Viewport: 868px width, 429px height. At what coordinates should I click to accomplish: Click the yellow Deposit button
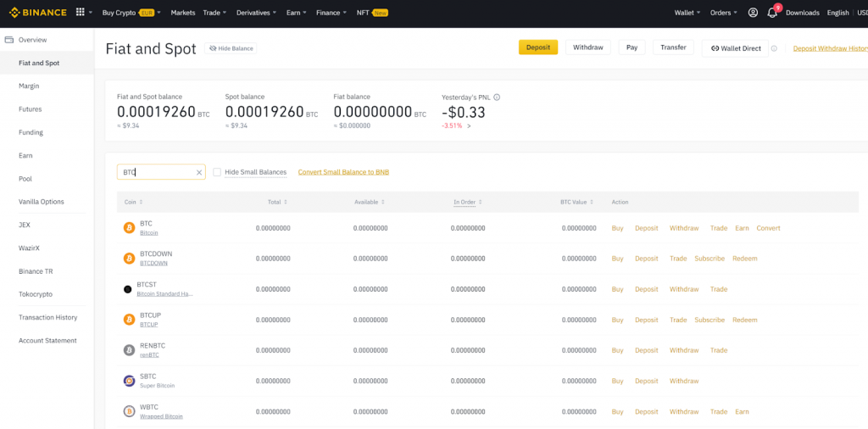[x=538, y=47]
